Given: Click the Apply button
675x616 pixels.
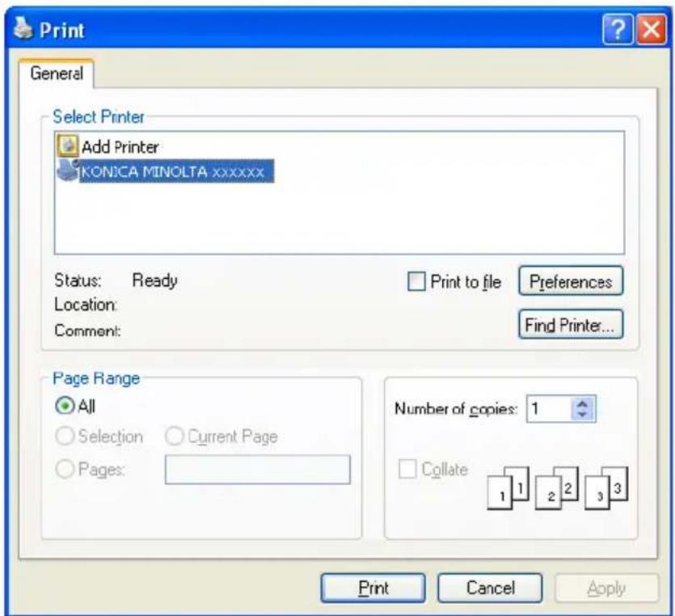Looking at the screenshot, I should [606, 588].
